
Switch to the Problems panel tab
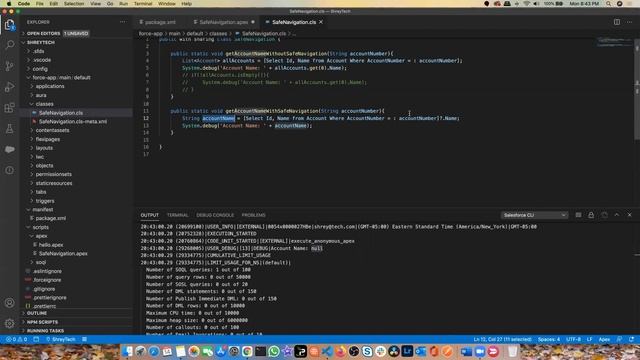[253, 215]
